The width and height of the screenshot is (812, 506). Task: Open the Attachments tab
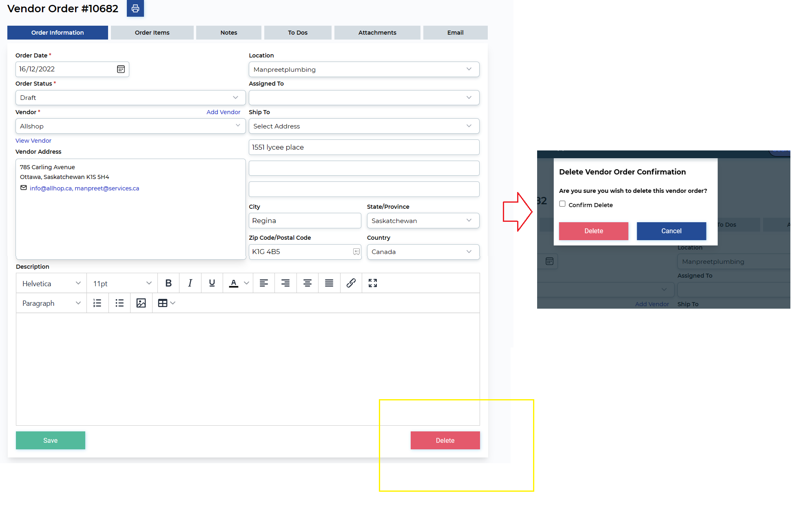377,33
